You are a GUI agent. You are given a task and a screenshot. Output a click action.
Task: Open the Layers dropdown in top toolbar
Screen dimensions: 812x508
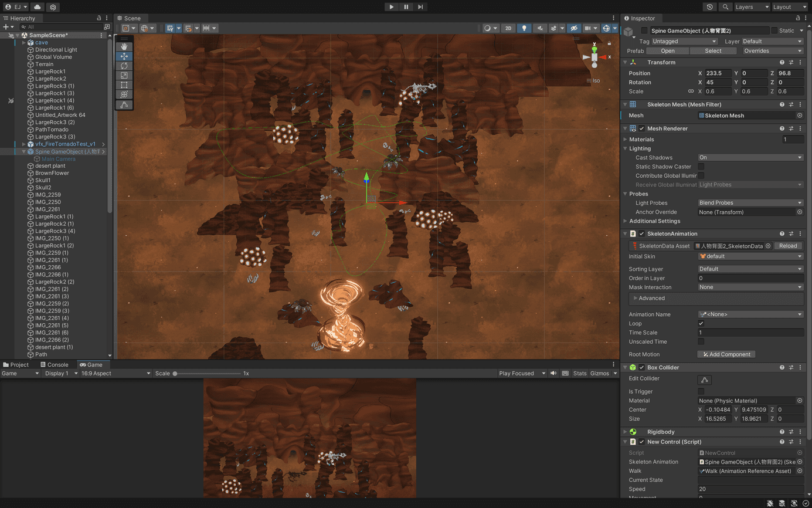[752, 7]
